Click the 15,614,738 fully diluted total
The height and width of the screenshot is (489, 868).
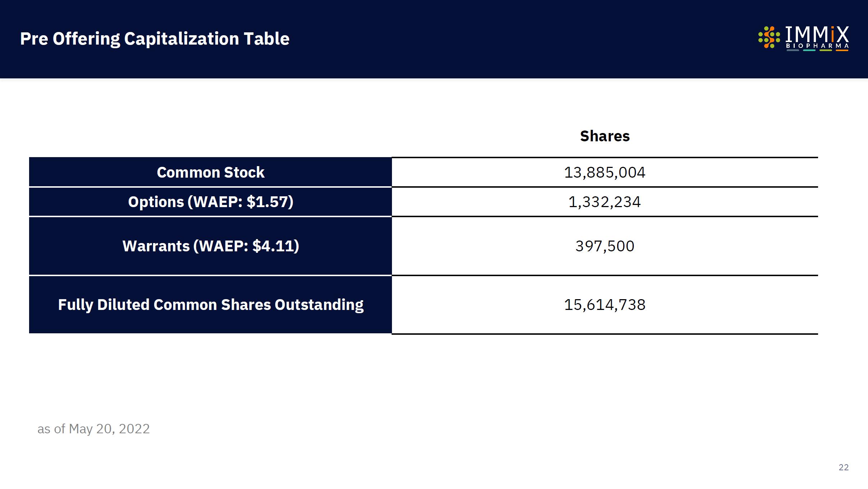pyautogui.click(x=605, y=305)
